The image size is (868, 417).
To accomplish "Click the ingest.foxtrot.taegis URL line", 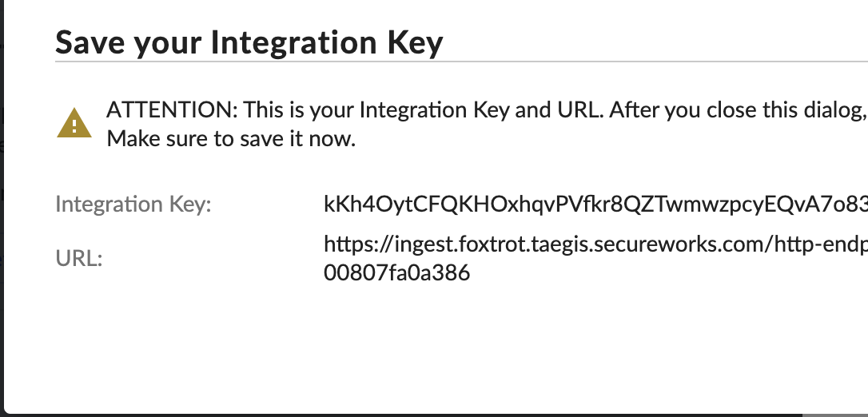I will [x=595, y=244].
